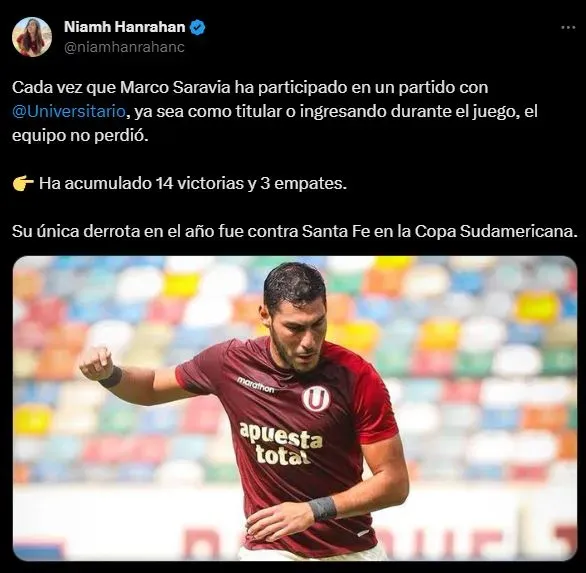
Task: Click the blue verified badge
Action: [x=198, y=27]
